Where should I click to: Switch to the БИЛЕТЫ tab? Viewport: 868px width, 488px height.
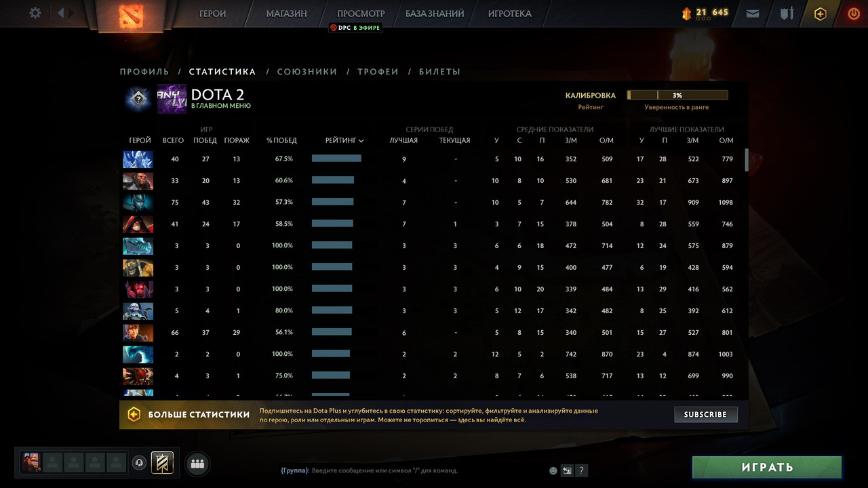[x=439, y=71]
